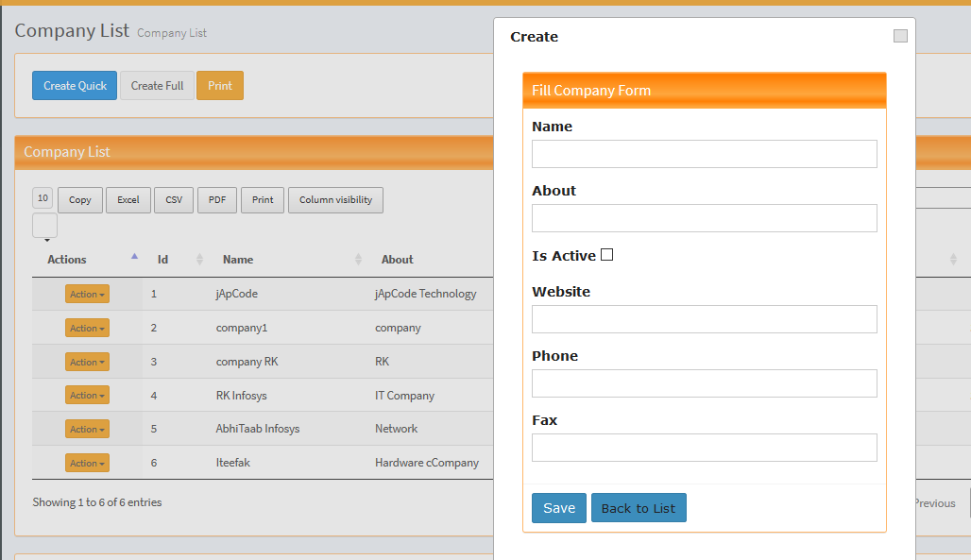
Task: Sort by Actions column arrow
Action: [x=134, y=257]
